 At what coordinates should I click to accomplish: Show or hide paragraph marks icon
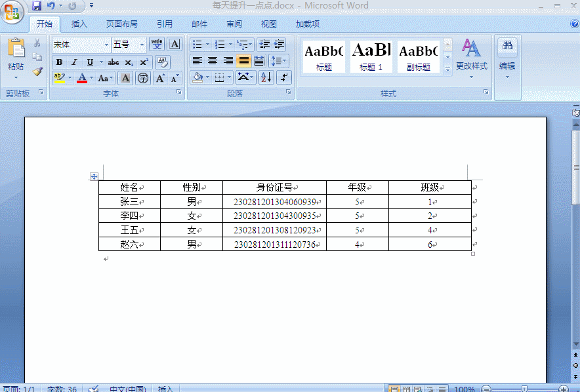click(x=283, y=77)
